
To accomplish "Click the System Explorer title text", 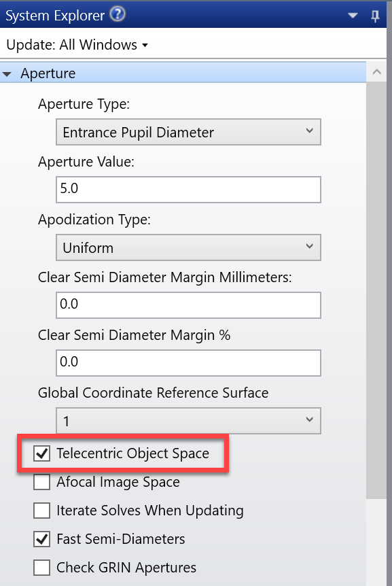I will 55,16.
